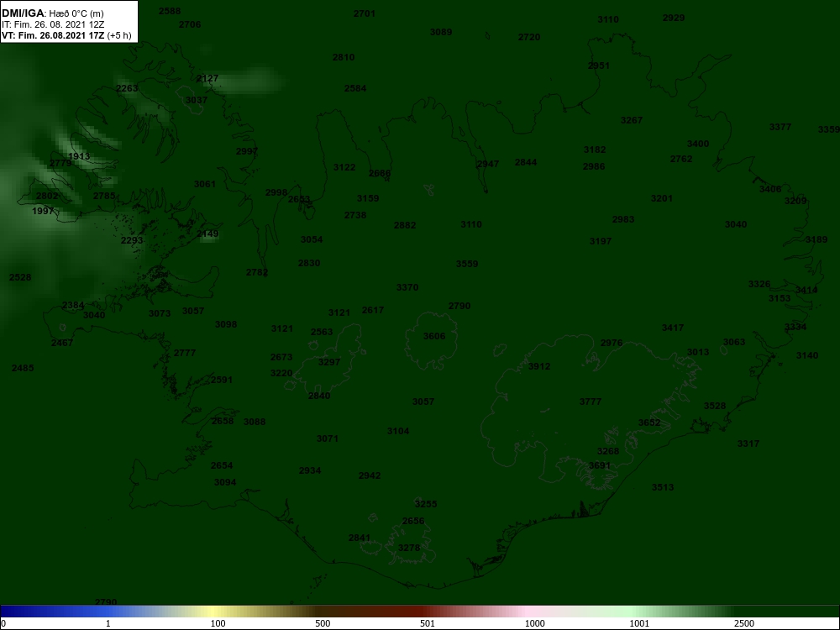
Task: Click the 2706 value label
Action: point(190,24)
